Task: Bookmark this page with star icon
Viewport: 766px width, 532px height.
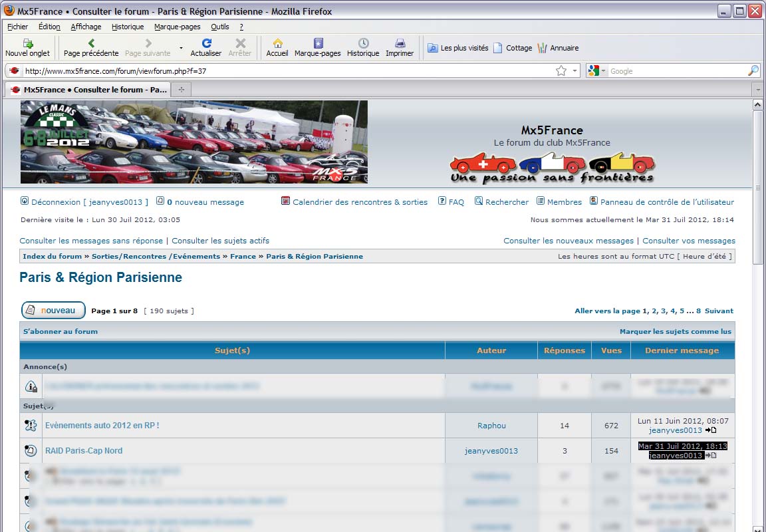Action: pyautogui.click(x=561, y=71)
